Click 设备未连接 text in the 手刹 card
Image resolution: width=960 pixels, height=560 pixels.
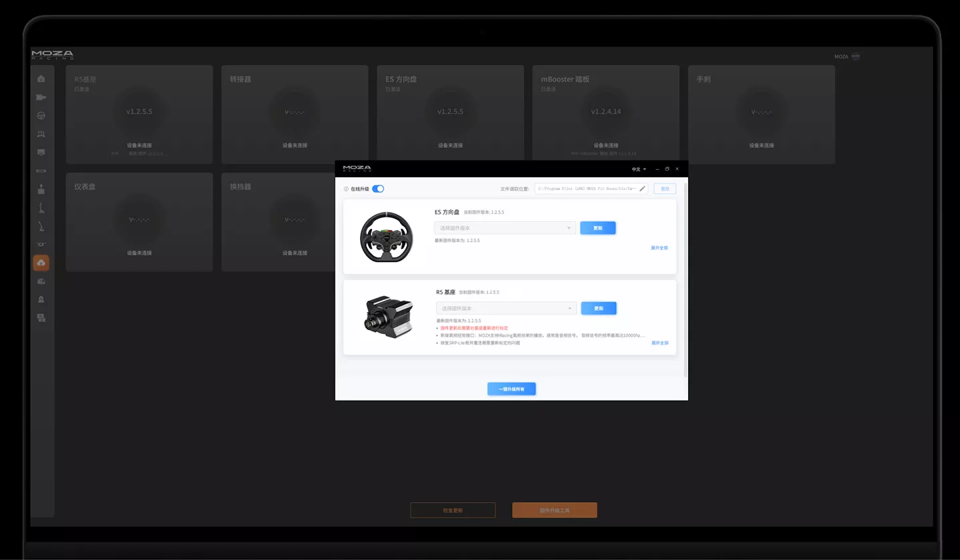761,145
